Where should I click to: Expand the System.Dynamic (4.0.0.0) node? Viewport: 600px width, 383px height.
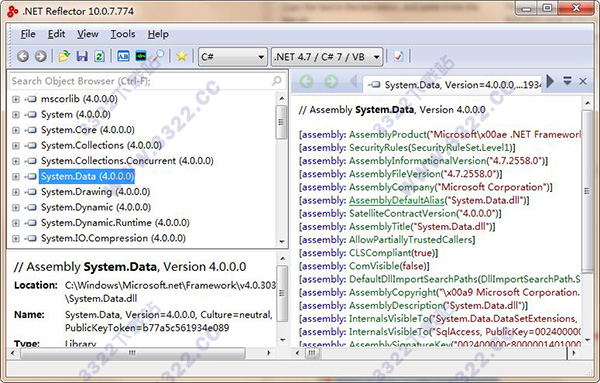click(x=16, y=207)
